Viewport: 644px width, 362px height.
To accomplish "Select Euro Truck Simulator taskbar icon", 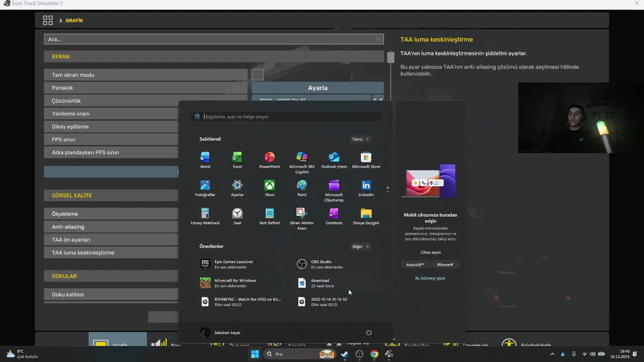I will [389, 354].
